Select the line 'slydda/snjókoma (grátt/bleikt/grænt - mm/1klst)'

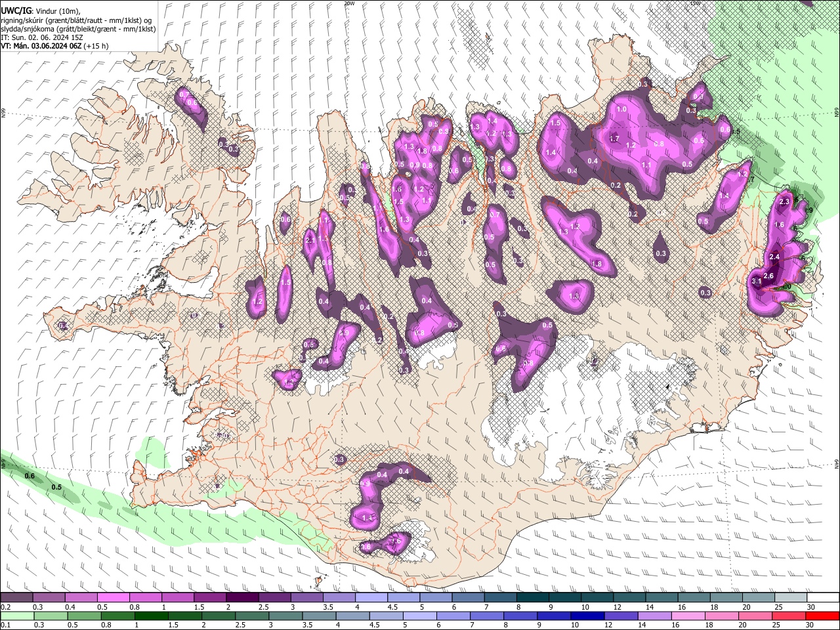[x=78, y=29]
